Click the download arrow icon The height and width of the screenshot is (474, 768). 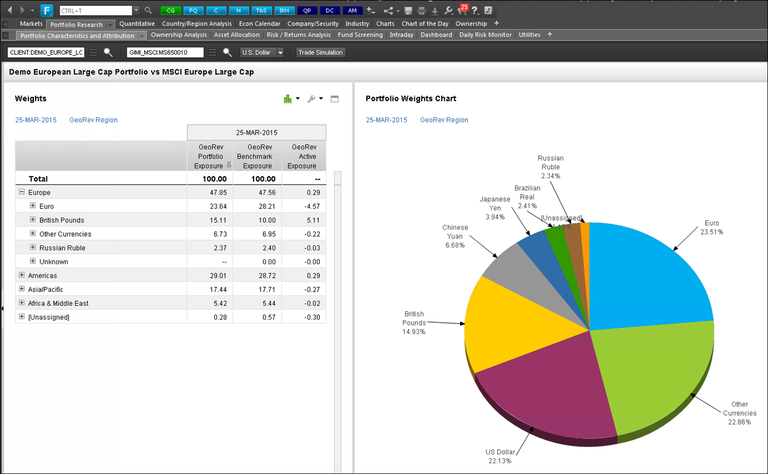pos(434,10)
